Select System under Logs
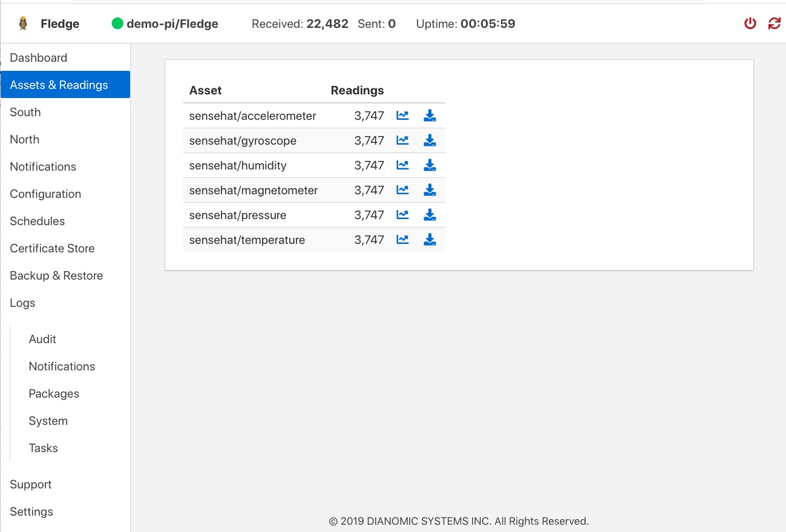 coord(48,421)
